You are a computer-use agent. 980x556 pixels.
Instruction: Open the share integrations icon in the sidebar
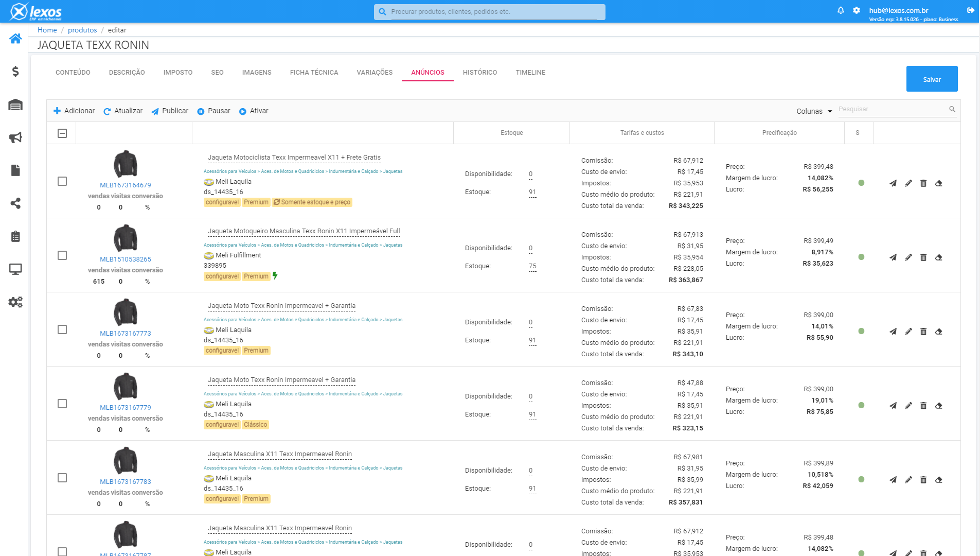point(15,203)
